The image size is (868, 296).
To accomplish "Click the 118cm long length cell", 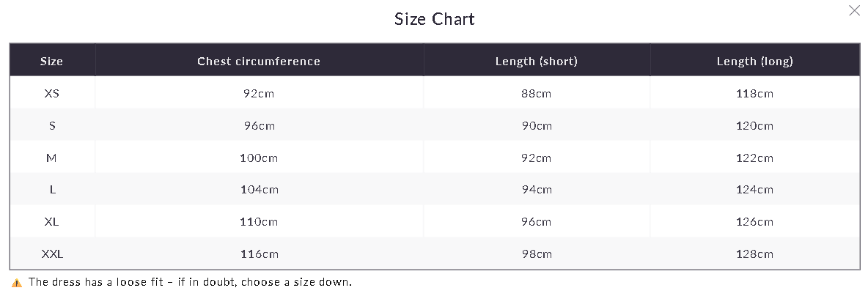I will click(754, 94).
